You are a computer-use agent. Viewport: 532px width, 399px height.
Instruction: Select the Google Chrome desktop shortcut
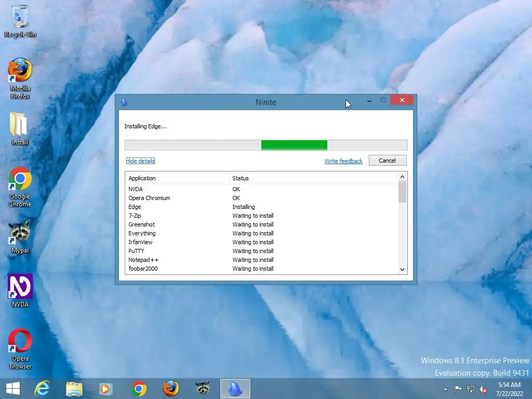pyautogui.click(x=20, y=187)
